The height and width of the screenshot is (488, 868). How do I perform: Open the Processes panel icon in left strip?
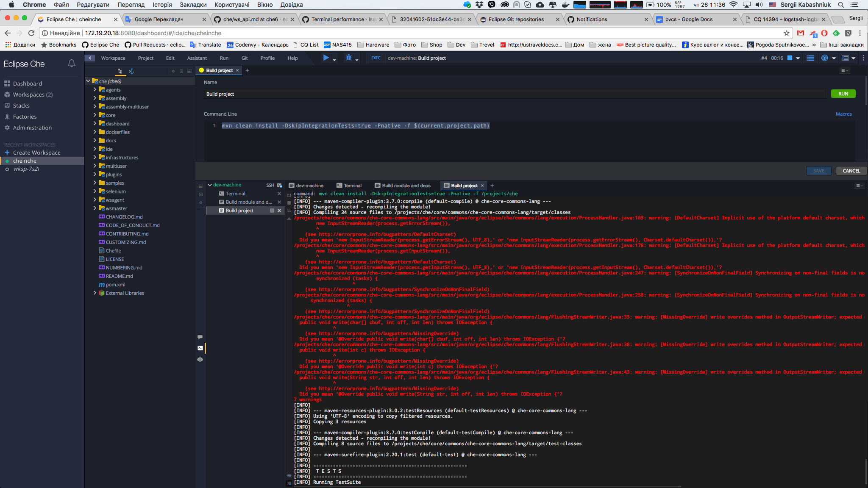200,348
